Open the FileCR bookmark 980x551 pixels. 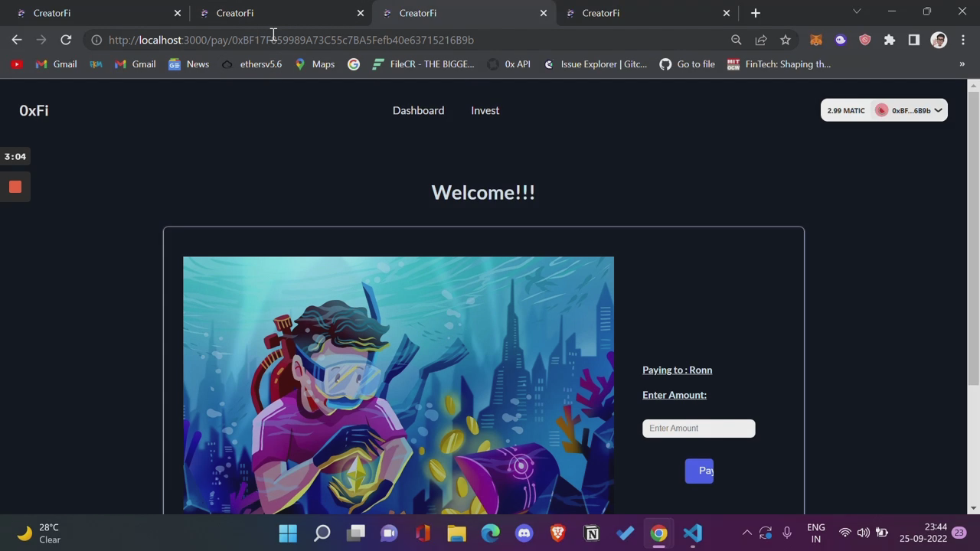click(x=423, y=64)
